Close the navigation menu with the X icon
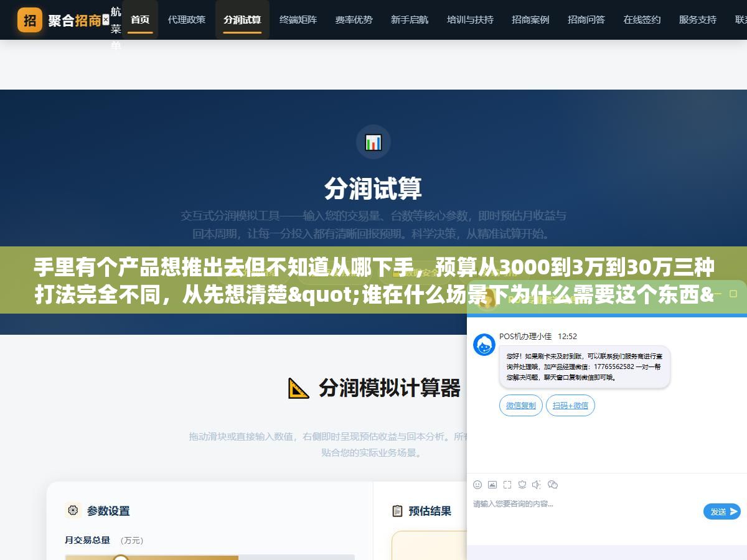The width and height of the screenshot is (747, 560). coord(106,20)
